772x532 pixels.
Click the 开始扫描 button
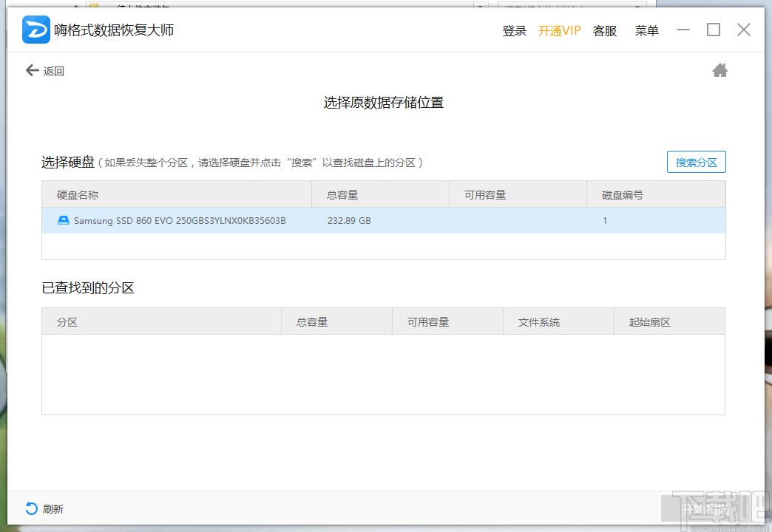(705, 509)
